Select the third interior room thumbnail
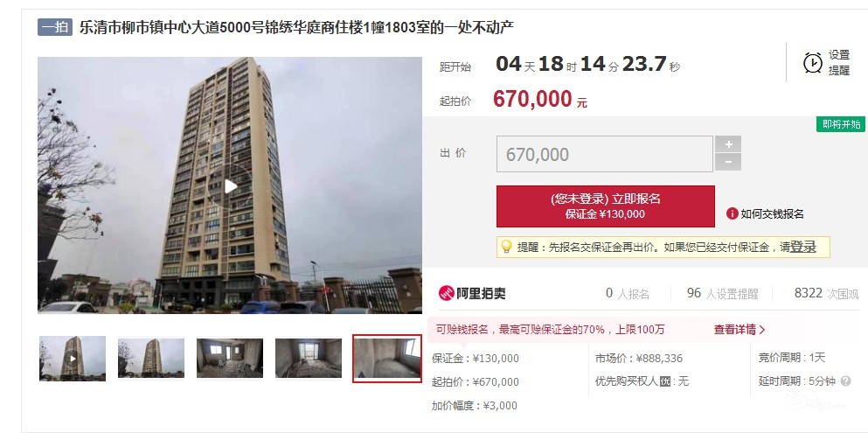 (x=230, y=359)
